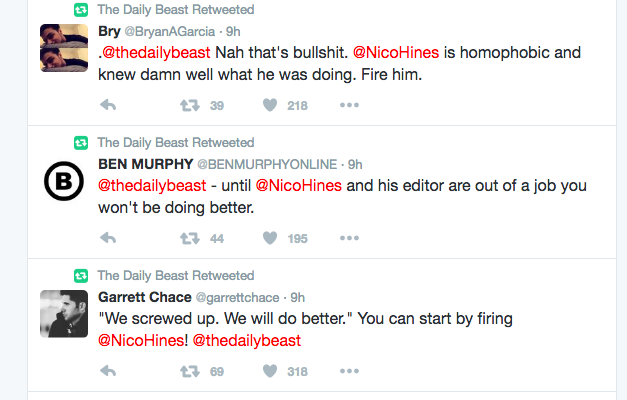Retweet Ben Murphy's tweet with 44 retweets
The height and width of the screenshot is (400, 627).
click(188, 238)
